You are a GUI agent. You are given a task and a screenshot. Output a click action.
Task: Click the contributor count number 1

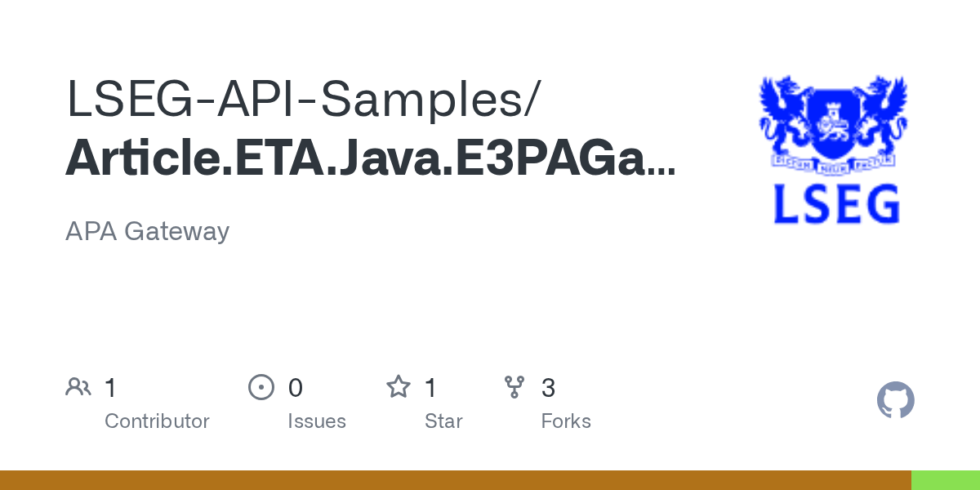111,388
